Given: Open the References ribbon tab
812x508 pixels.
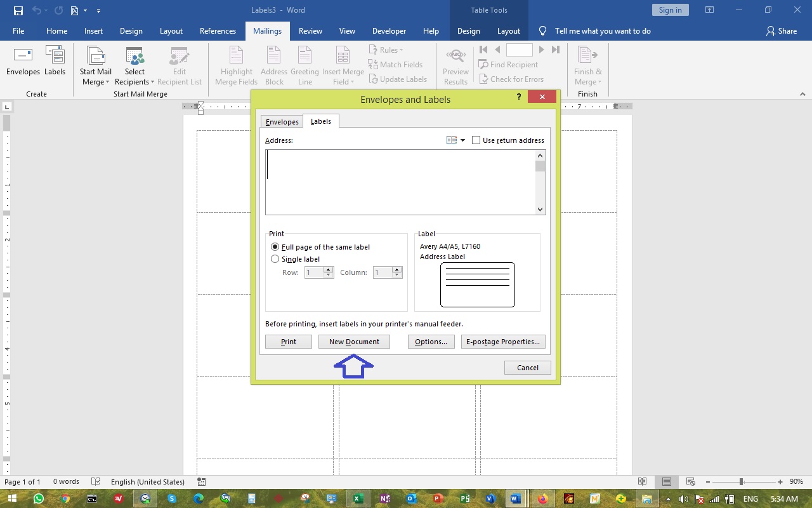Looking at the screenshot, I should pyautogui.click(x=218, y=31).
